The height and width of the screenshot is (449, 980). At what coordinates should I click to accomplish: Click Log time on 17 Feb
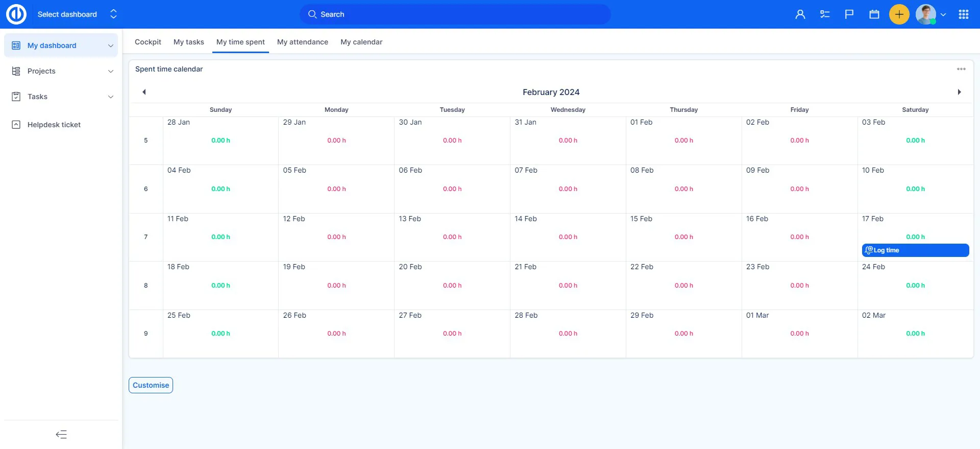point(915,250)
